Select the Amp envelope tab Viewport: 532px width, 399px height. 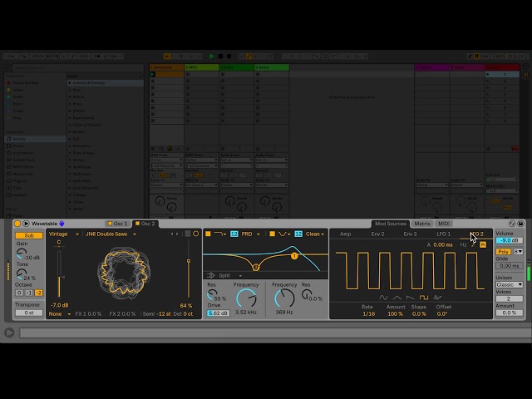coord(346,234)
